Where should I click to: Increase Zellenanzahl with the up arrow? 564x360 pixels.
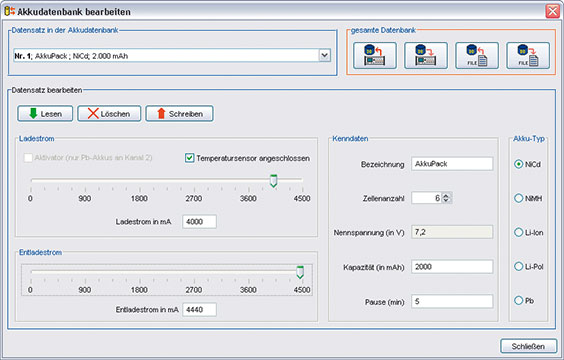point(446,195)
